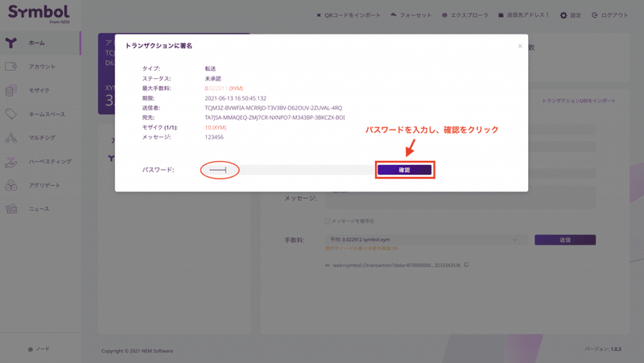Click エクスプローラ link in header

pos(469,15)
